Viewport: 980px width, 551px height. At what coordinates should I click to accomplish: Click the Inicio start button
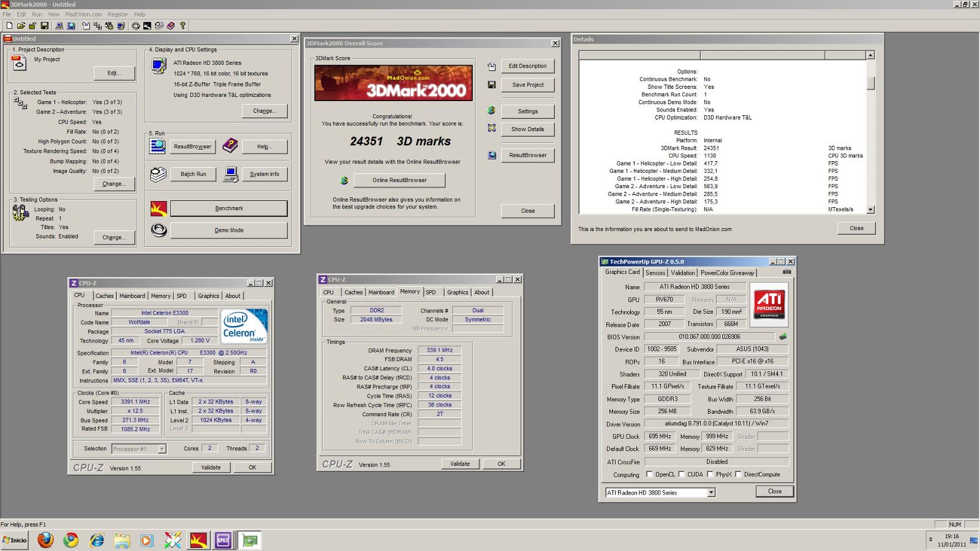point(15,540)
